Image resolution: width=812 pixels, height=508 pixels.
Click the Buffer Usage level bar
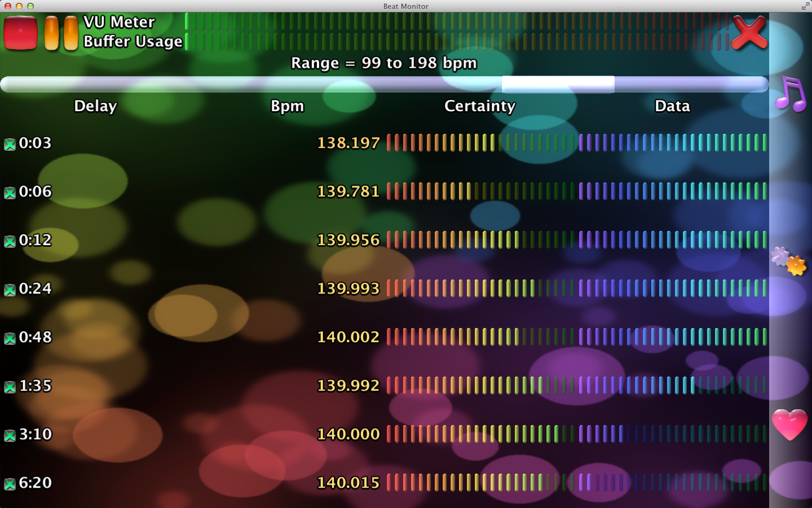[x=457, y=41]
